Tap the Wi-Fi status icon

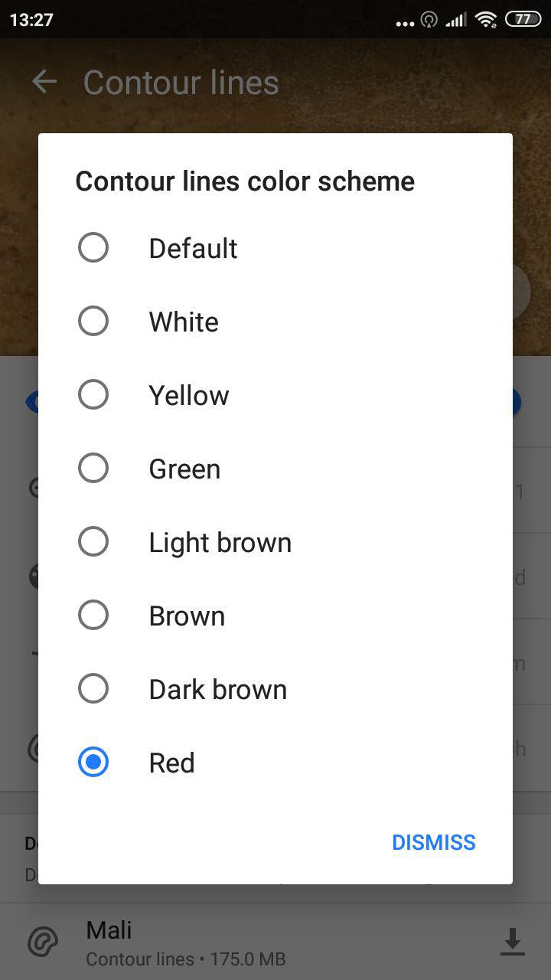pyautogui.click(x=485, y=20)
